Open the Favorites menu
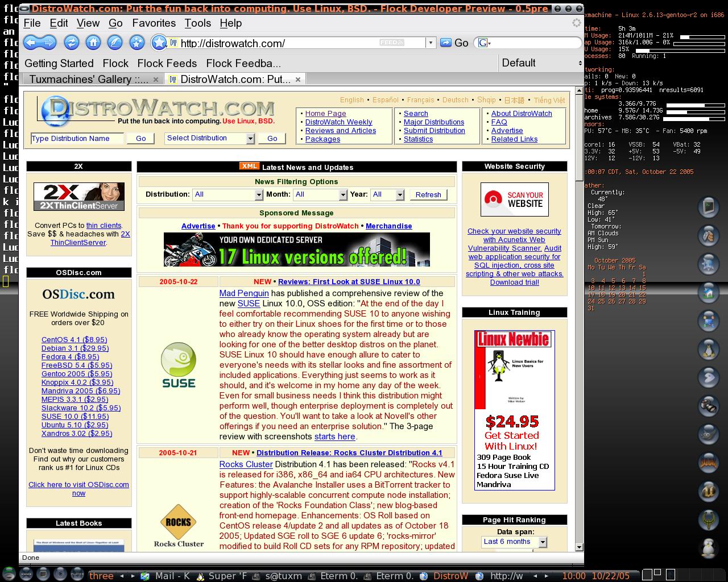 pos(154,23)
